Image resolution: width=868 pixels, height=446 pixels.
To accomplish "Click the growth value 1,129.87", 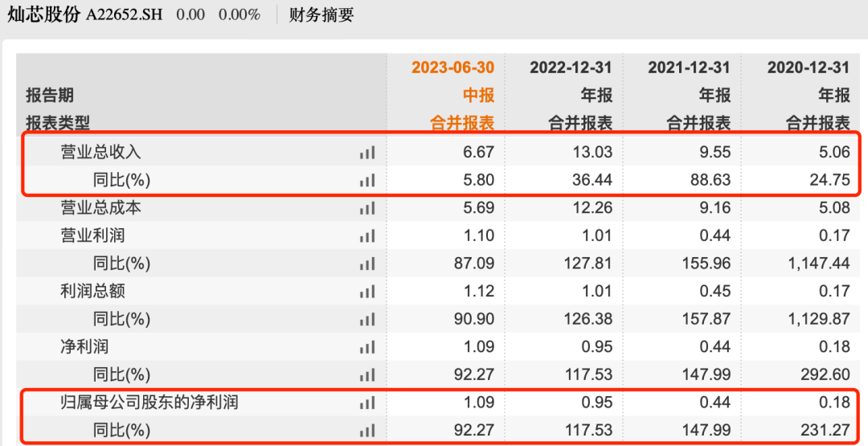I will click(819, 319).
